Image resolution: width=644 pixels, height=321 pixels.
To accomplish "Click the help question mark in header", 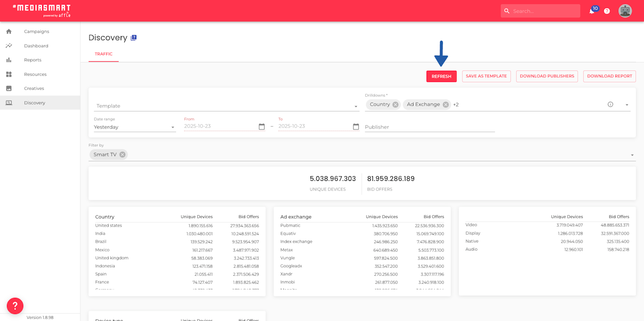I will (607, 11).
